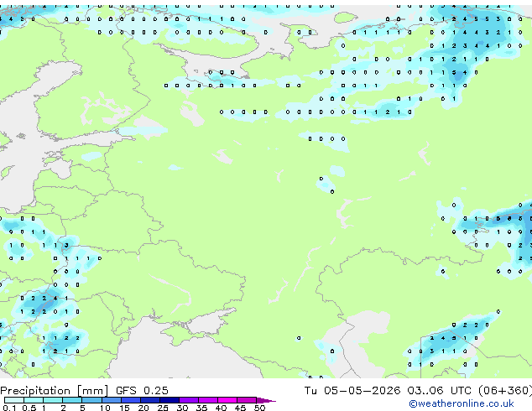Screen dimensions: 532x411
Task: Click the 25–30 mm navy legend swatch
Action: coord(169,400)
